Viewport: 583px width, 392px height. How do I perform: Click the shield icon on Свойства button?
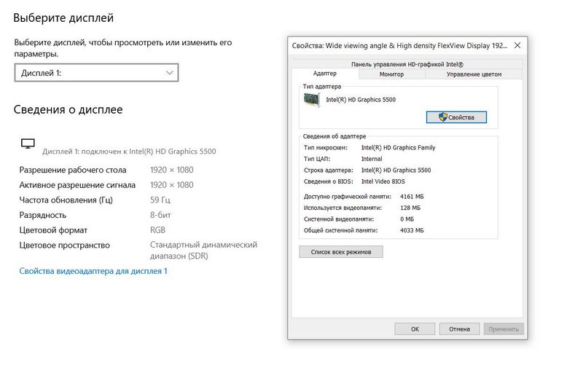(442, 117)
